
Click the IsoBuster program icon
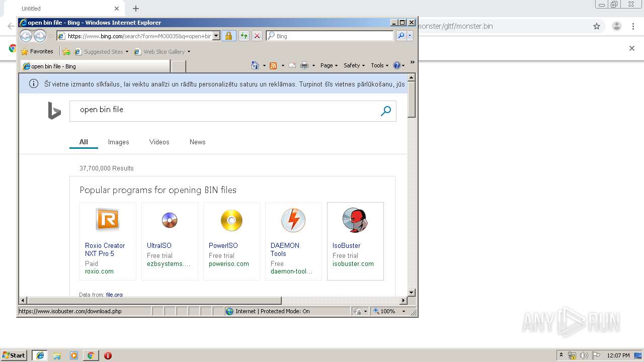click(x=355, y=220)
